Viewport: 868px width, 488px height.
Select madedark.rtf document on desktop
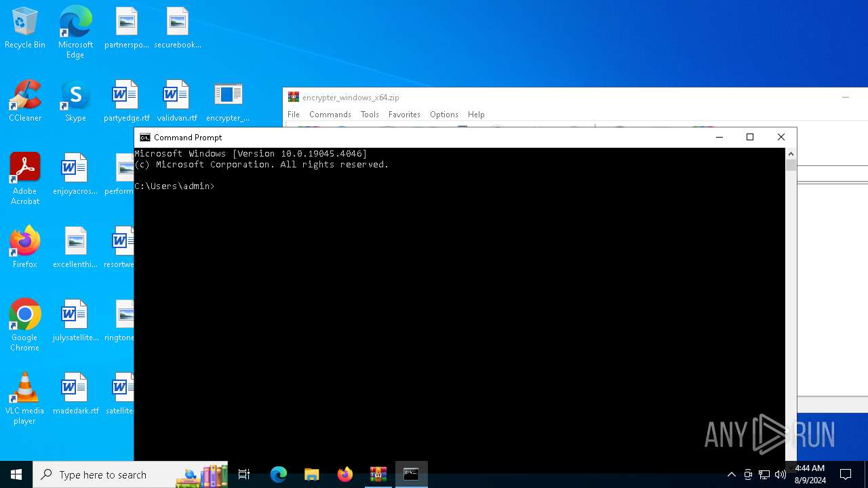(x=75, y=394)
